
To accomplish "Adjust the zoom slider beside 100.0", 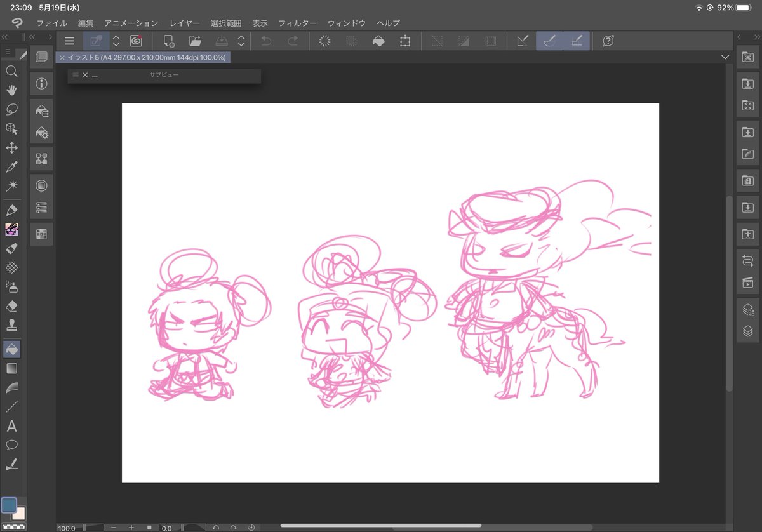I will (x=94, y=528).
